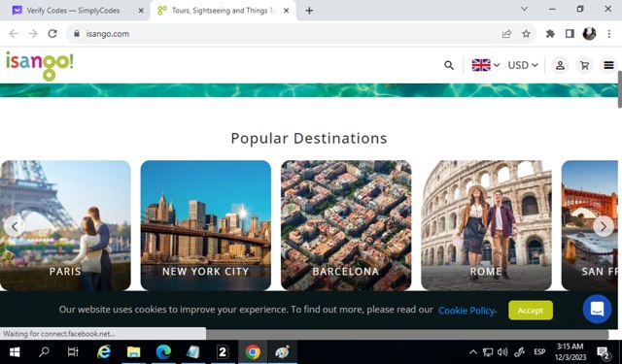The width and height of the screenshot is (622, 364).
Task: Accept the cookie notice
Action: click(531, 311)
